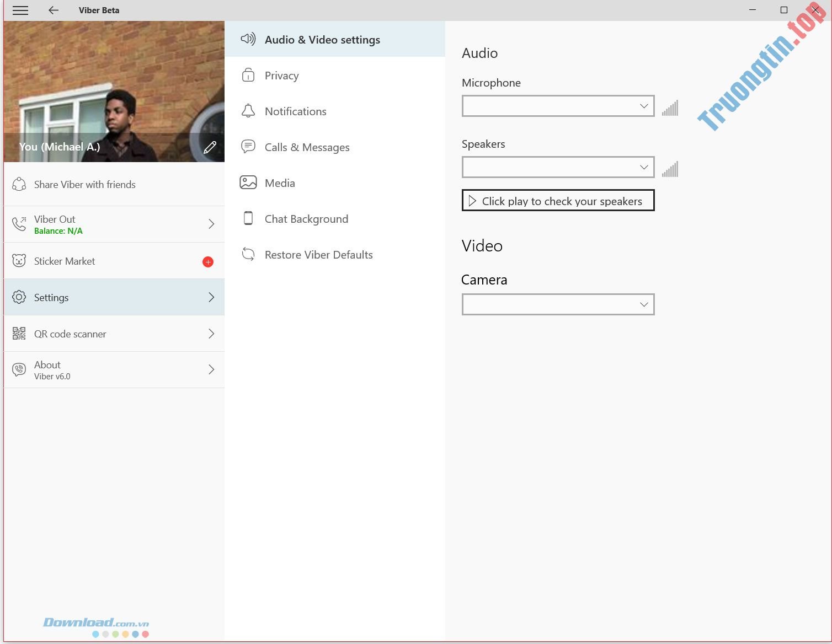The height and width of the screenshot is (644, 832).
Task: Click the speakers volume level bars
Action: [x=670, y=169]
